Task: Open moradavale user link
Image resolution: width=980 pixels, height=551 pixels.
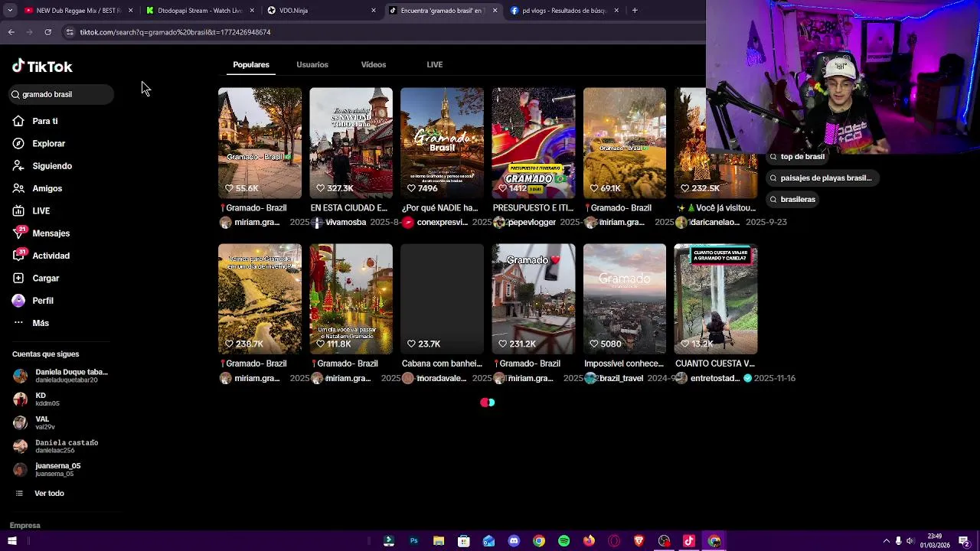Action: 441,379
